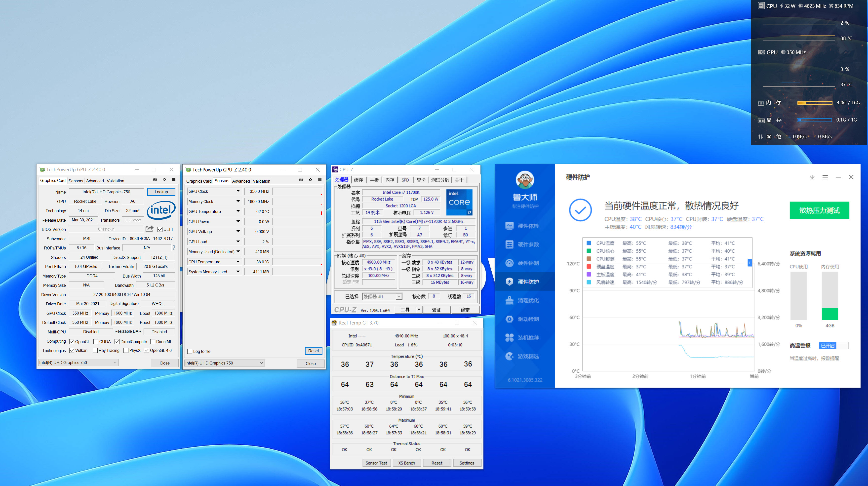Click Lu Master download arrow icon
The height and width of the screenshot is (486, 868).
pyautogui.click(x=812, y=177)
